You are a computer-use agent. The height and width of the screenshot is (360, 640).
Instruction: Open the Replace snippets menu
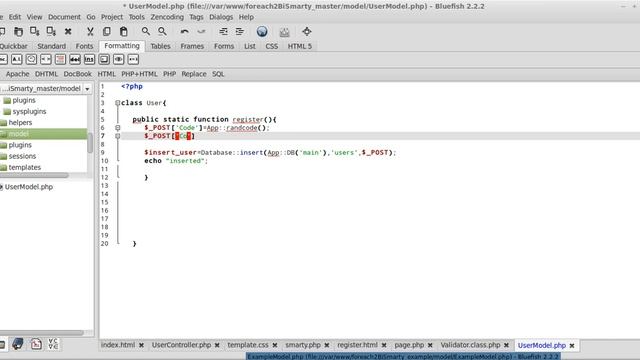point(194,74)
